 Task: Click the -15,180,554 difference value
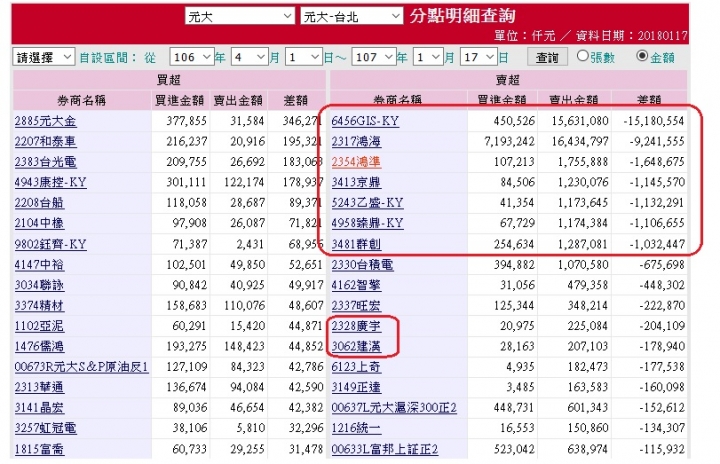653,121
